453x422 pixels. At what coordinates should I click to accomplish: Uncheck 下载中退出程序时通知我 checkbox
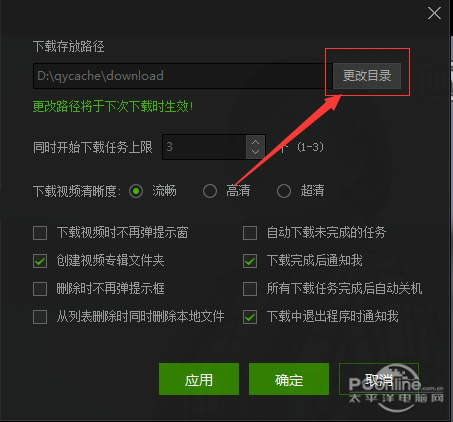(250, 317)
